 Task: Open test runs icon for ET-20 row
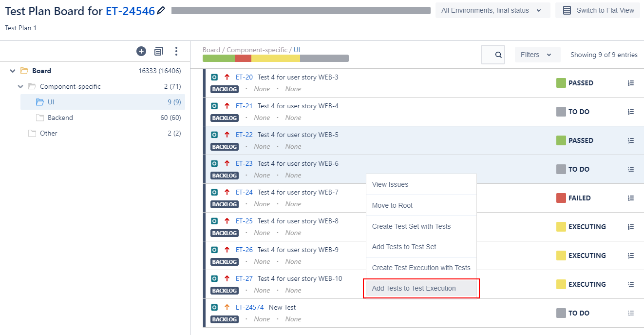click(631, 83)
